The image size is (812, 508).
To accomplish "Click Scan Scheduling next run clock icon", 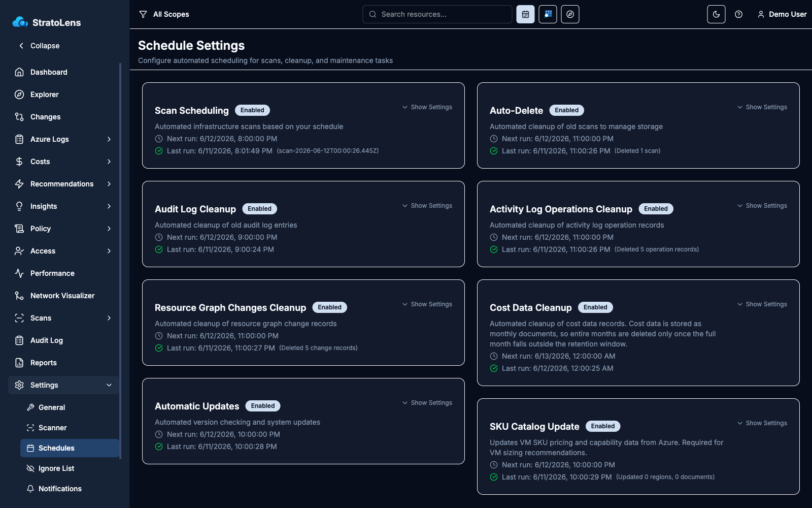I will pos(159,139).
